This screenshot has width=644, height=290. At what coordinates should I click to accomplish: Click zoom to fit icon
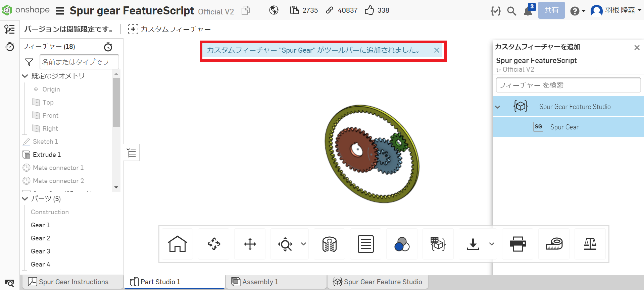click(285, 244)
